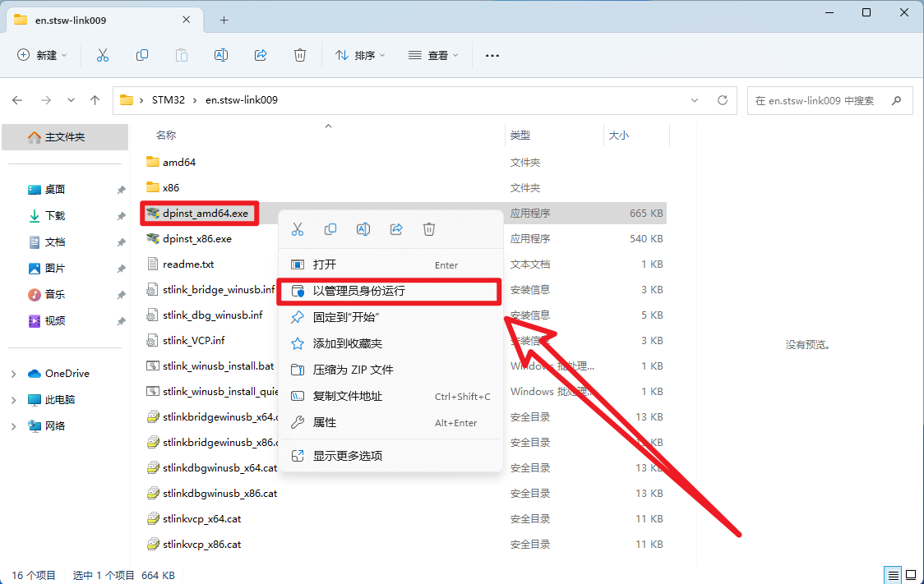The width and height of the screenshot is (924, 584).
Task: Open a new tab with the plus button
Action: pyautogui.click(x=224, y=20)
